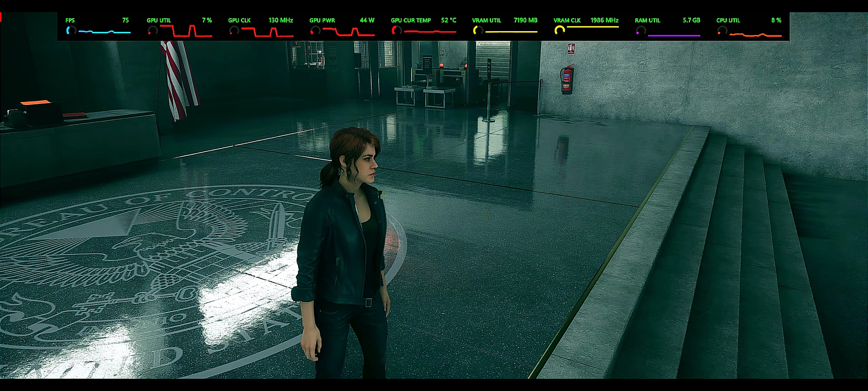
Task: Click the 7190 MB VRAM value
Action: 526,20
